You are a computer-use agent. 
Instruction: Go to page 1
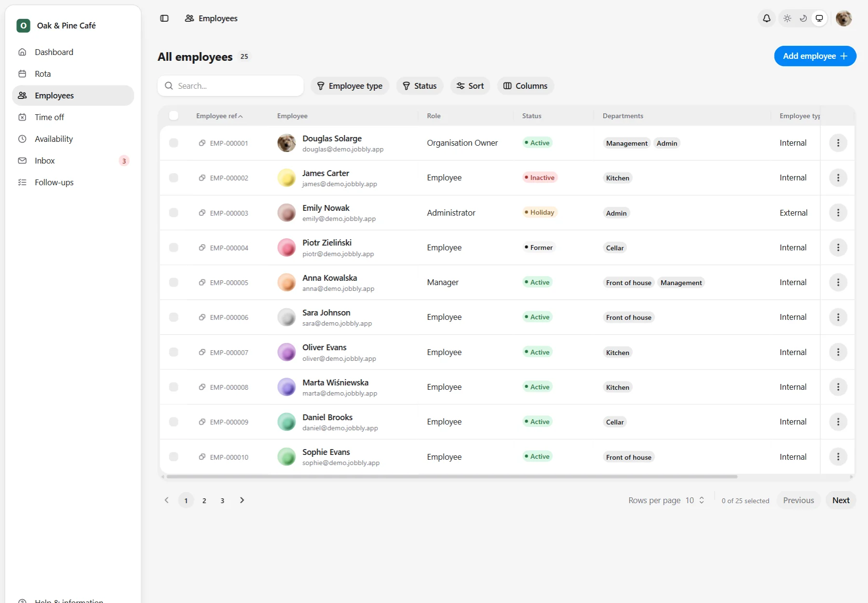[x=186, y=500]
